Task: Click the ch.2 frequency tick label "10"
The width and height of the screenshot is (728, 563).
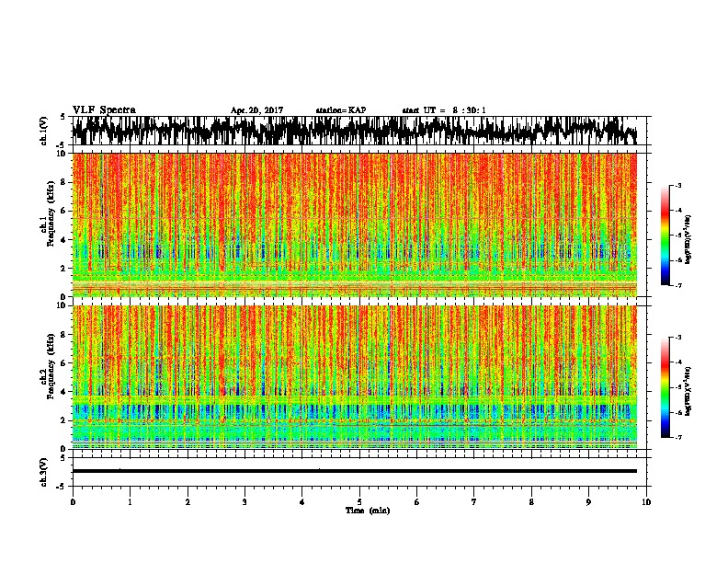Action: point(63,305)
